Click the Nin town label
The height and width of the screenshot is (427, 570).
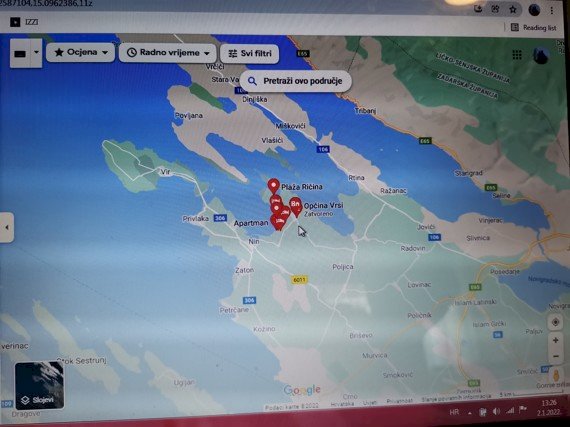click(254, 241)
